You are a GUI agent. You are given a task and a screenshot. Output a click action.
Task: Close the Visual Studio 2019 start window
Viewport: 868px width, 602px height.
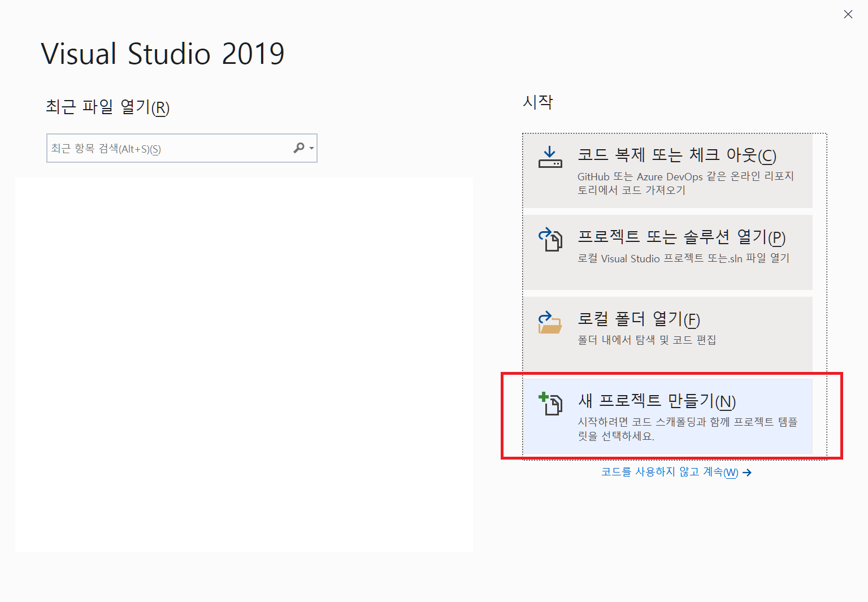848,14
